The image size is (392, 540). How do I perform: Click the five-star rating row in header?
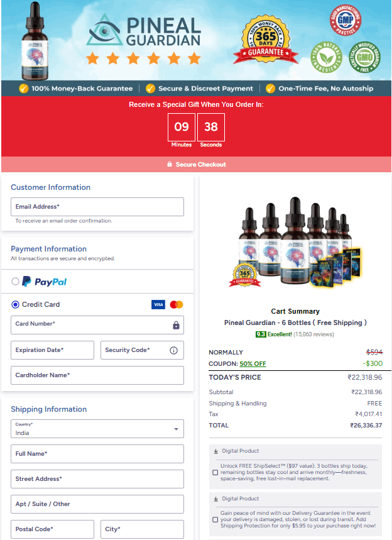143,58
